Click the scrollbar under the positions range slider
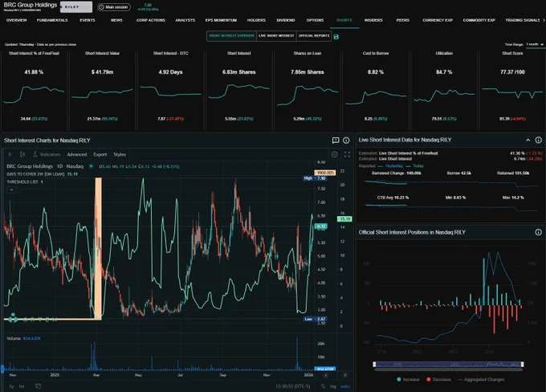546x392 pixels. (448, 370)
